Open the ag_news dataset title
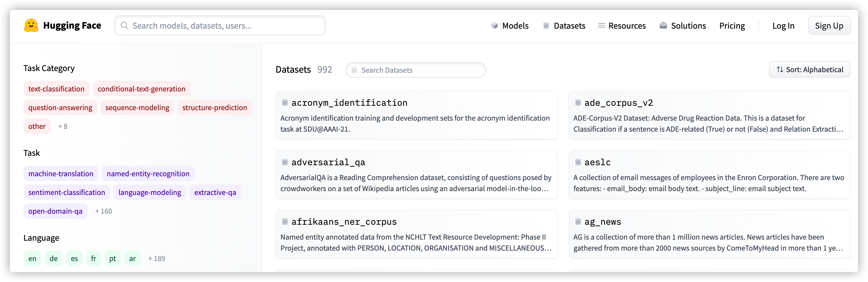 coord(603,222)
